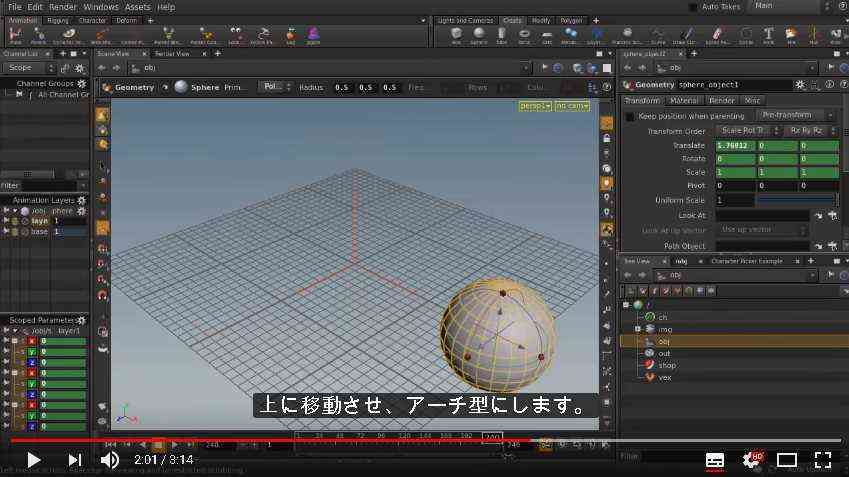Play the YouTube video
849x477 pixels.
[x=34, y=460]
